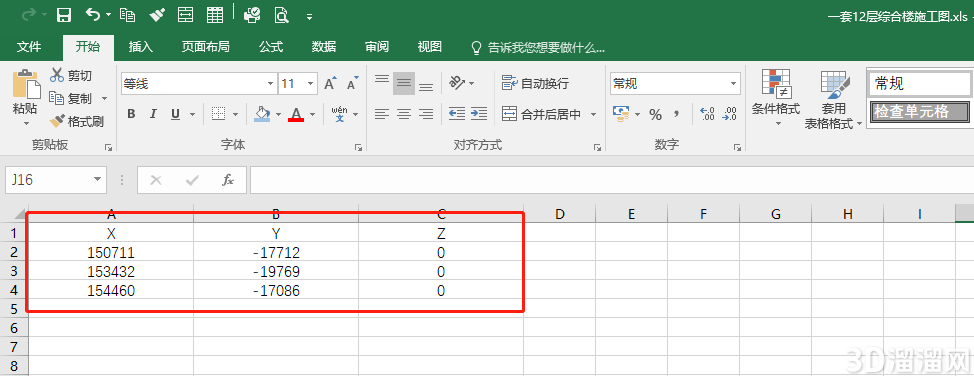This screenshot has height=376, width=974.
Task: Click into the formula bar
Action: (x=612, y=180)
